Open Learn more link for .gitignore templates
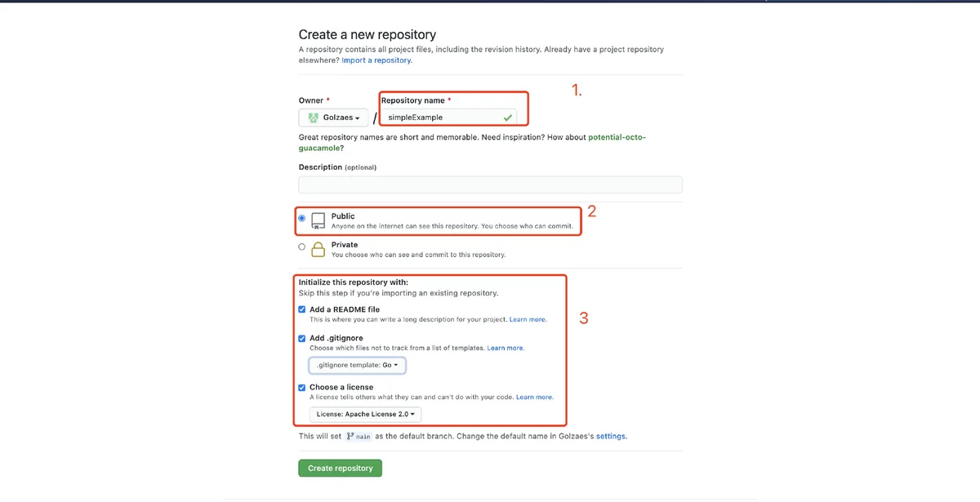980x502 pixels. [506, 348]
